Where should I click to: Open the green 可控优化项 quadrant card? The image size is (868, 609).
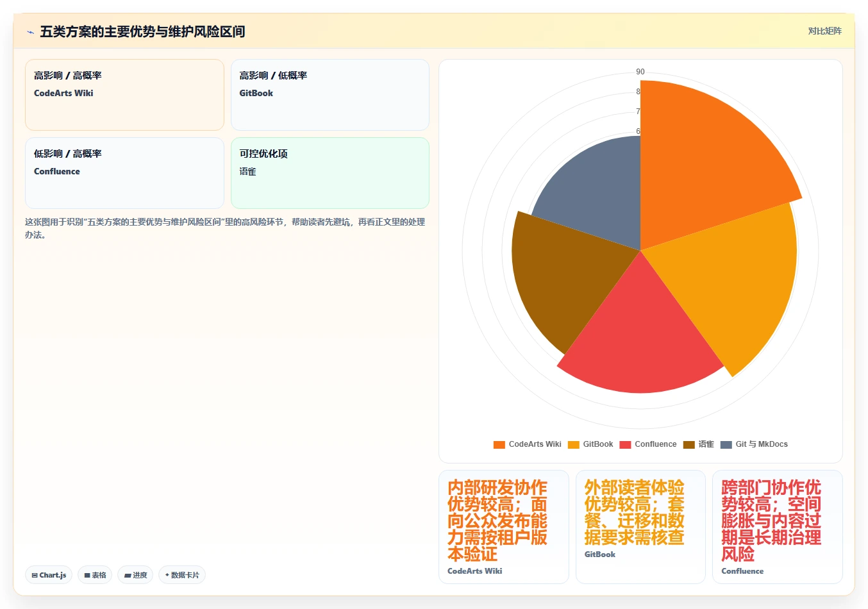pyautogui.click(x=330, y=173)
